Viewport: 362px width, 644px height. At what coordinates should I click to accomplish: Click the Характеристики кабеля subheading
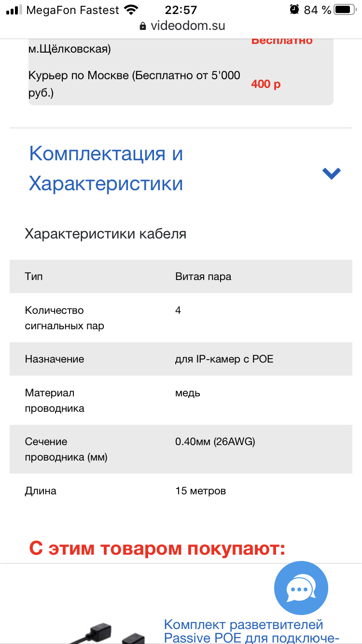[x=105, y=234]
